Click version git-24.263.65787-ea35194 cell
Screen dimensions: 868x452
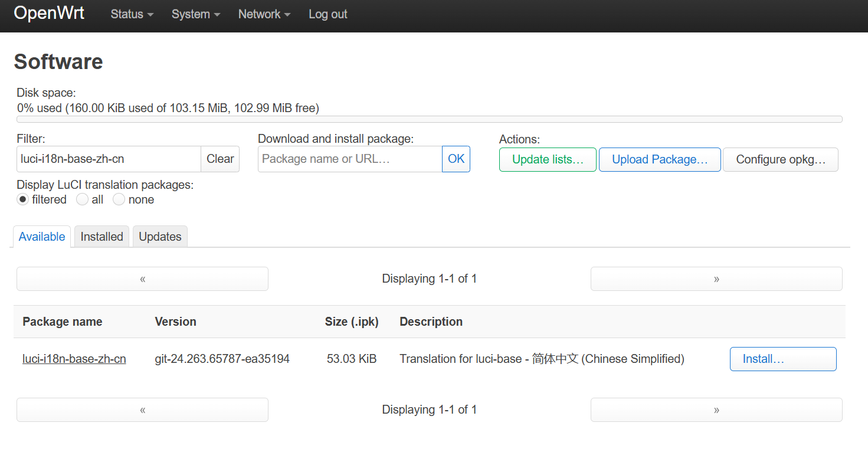(222, 359)
